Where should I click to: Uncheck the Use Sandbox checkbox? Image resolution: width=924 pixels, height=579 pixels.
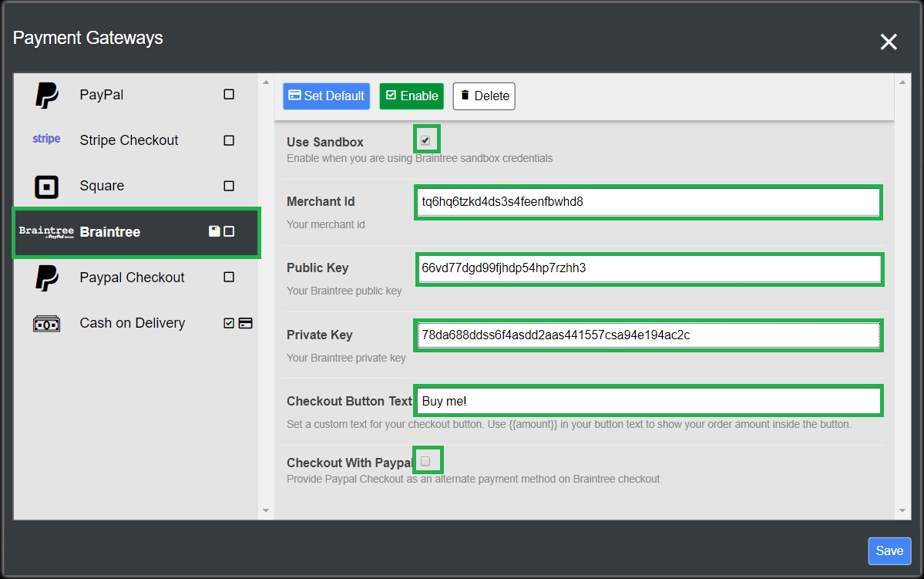pos(425,140)
